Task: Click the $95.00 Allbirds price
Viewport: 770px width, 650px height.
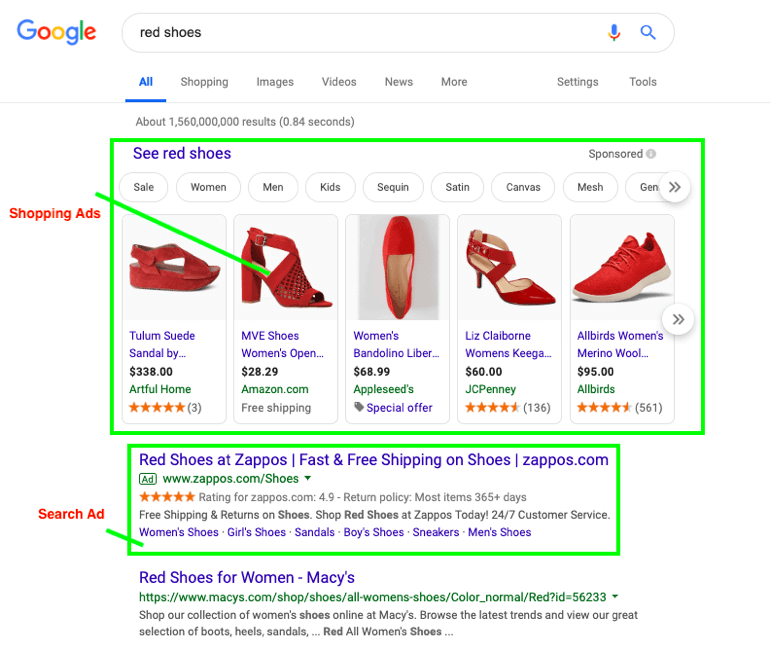Action: click(x=595, y=372)
